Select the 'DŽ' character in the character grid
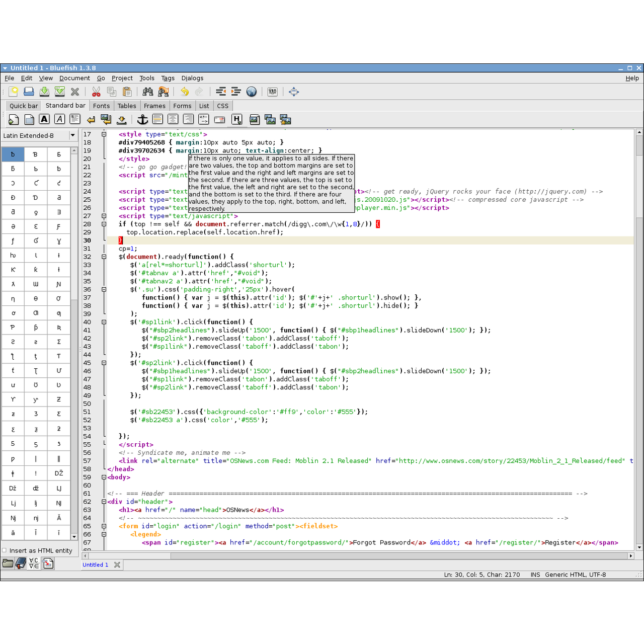The image size is (644, 644). point(59,473)
